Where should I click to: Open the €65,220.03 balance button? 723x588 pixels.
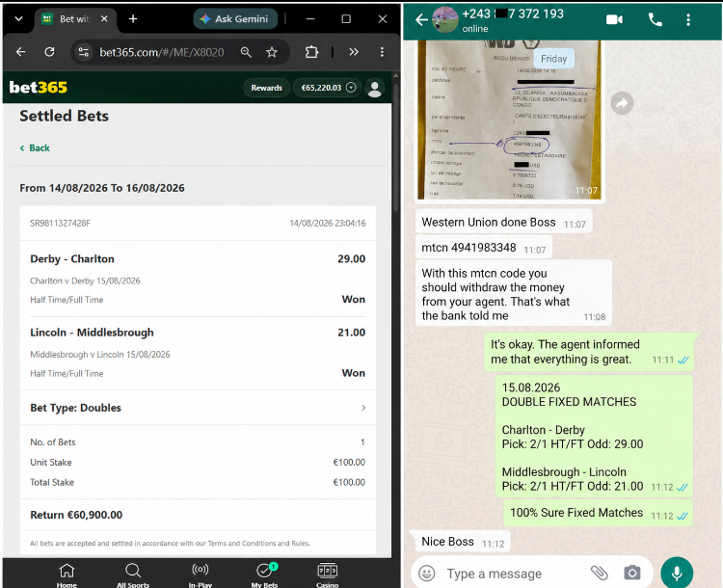tap(328, 88)
